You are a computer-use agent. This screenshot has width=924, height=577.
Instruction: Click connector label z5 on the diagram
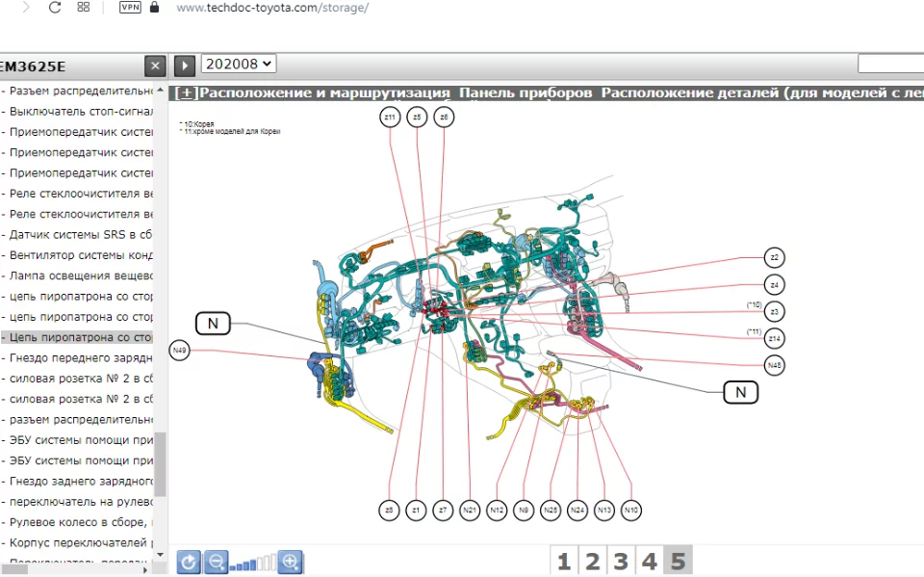point(417,118)
